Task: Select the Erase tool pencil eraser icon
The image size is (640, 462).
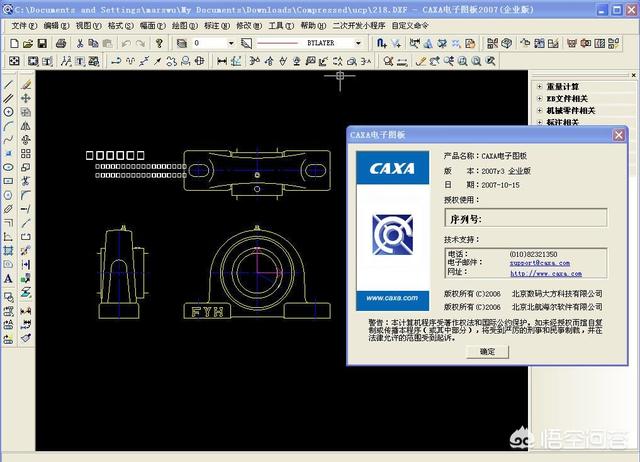Action: tap(26, 84)
